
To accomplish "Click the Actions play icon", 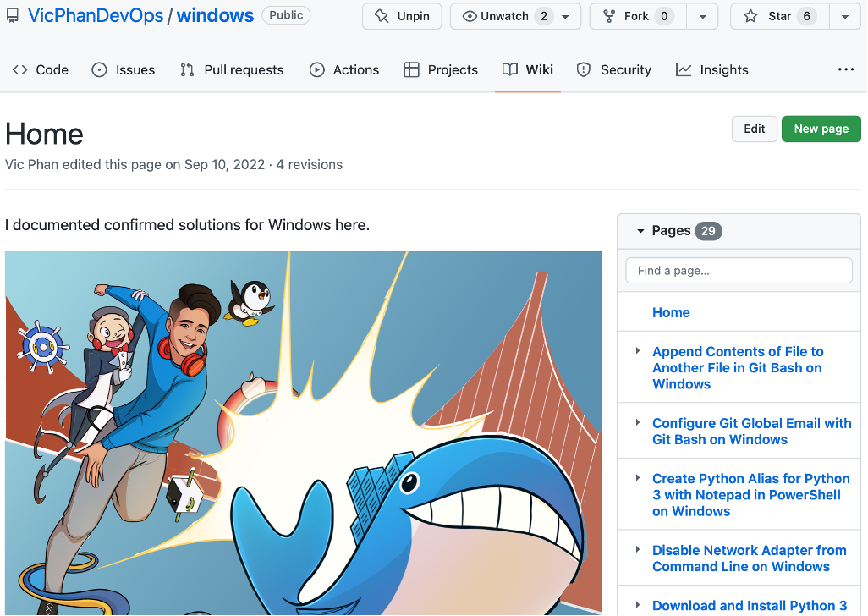I will point(316,69).
